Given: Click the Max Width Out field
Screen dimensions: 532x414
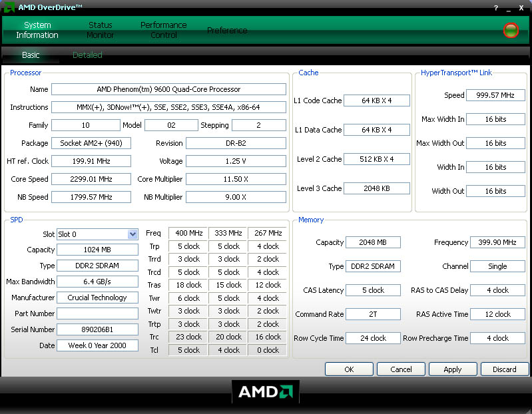Looking at the screenshot, I should pos(495,143).
